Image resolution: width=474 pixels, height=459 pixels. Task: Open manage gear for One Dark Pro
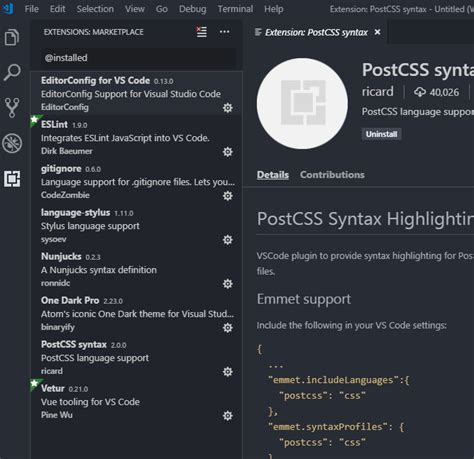228,328
